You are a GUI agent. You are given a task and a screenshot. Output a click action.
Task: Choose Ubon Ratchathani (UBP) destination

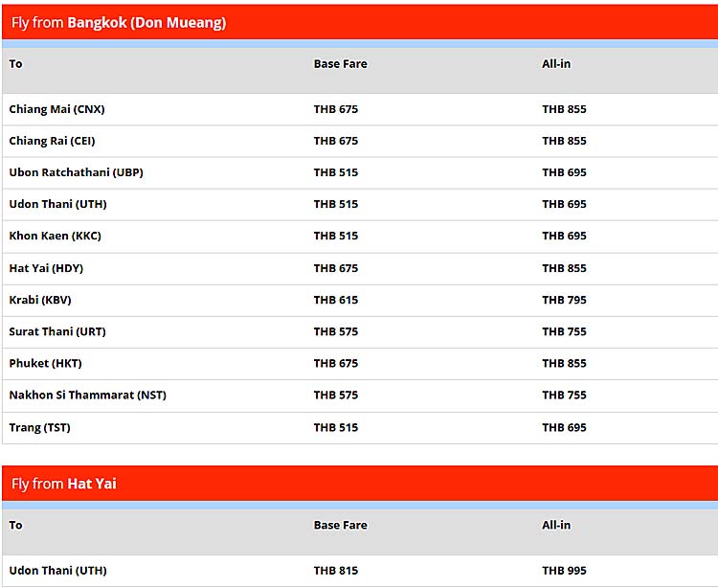coord(76,172)
